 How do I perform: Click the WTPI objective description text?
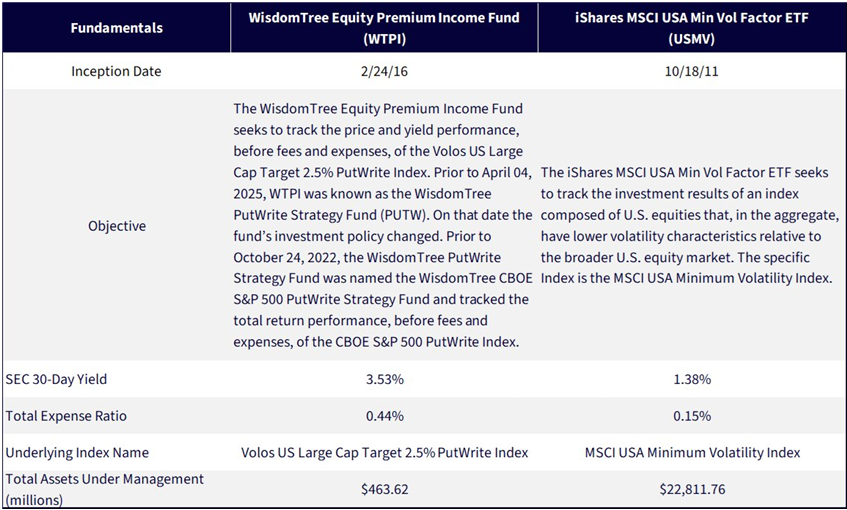tap(383, 225)
